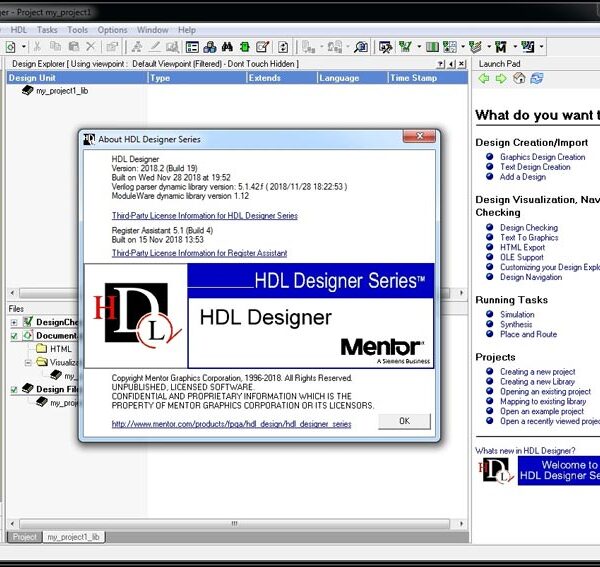Click the document up-down arrows toolbar icon

point(283,47)
